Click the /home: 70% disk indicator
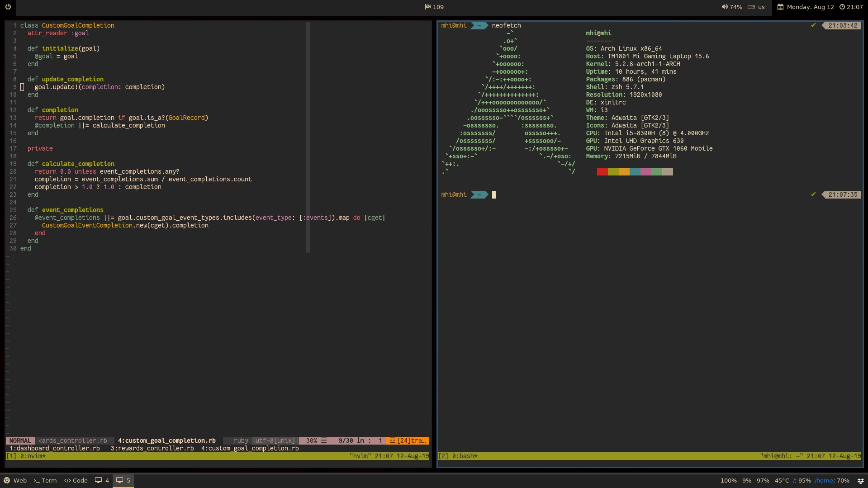 [x=832, y=481]
